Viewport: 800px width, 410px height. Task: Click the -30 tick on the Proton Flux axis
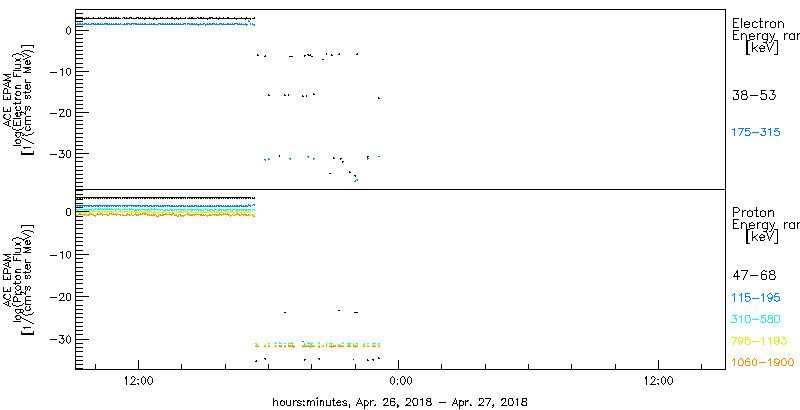[x=61, y=340]
